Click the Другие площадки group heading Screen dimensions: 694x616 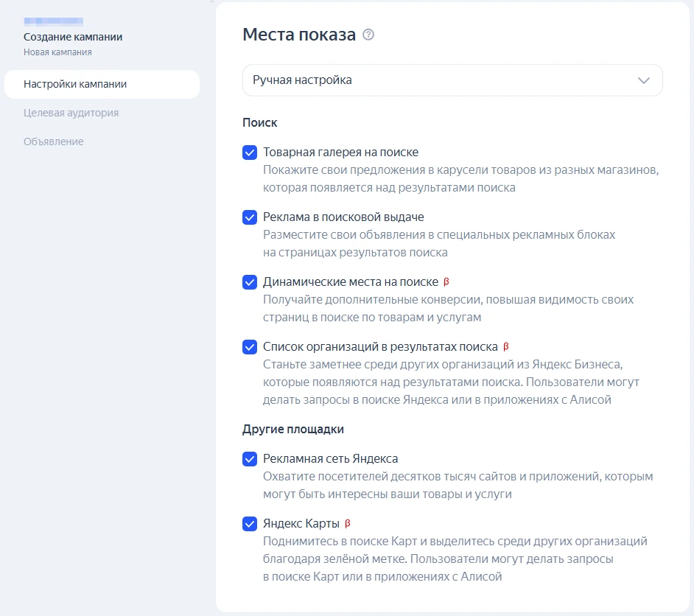click(x=293, y=429)
